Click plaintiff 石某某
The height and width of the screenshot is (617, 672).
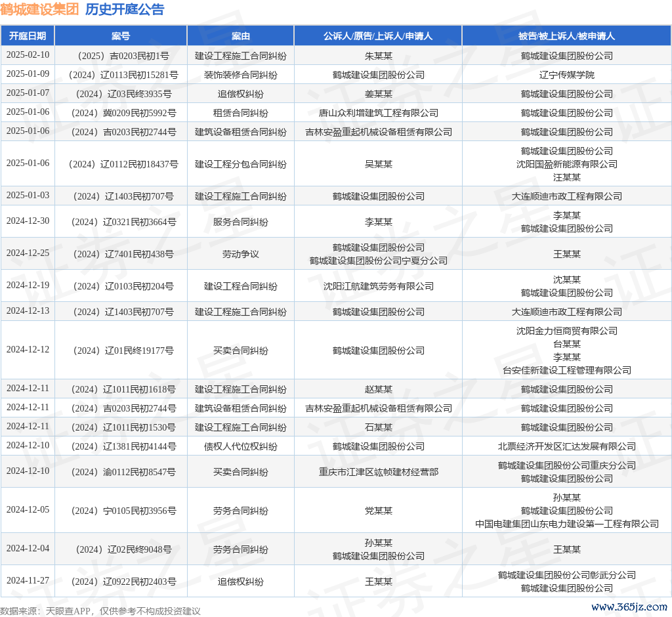coord(379,427)
